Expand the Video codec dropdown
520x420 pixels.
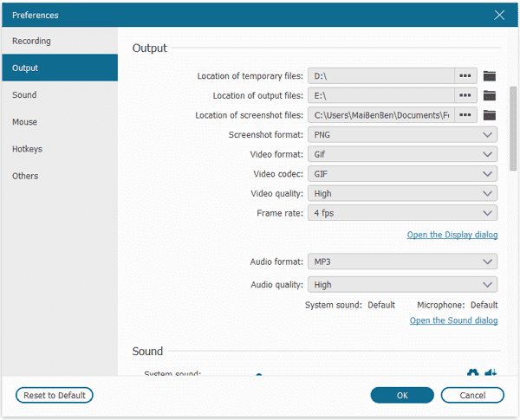click(402, 174)
